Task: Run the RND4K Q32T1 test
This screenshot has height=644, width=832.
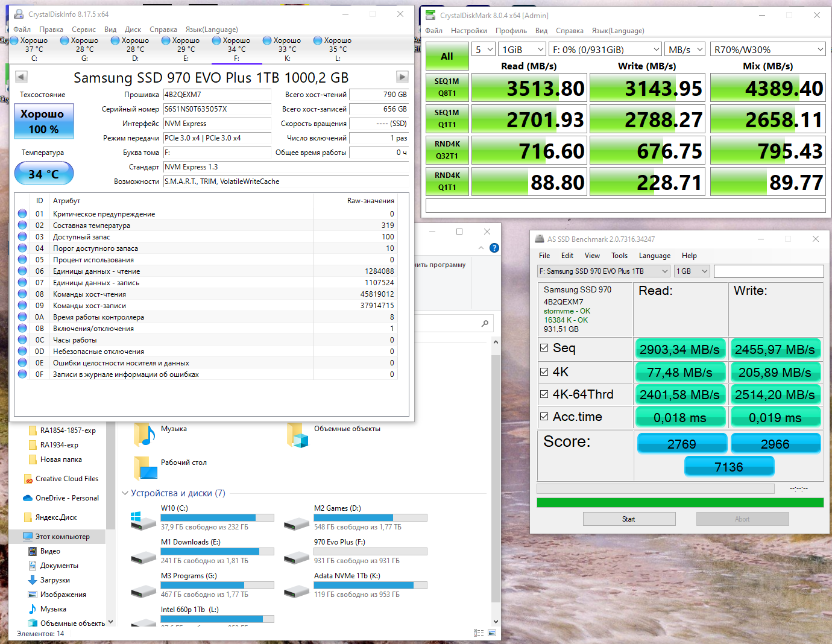Action: tap(447, 150)
